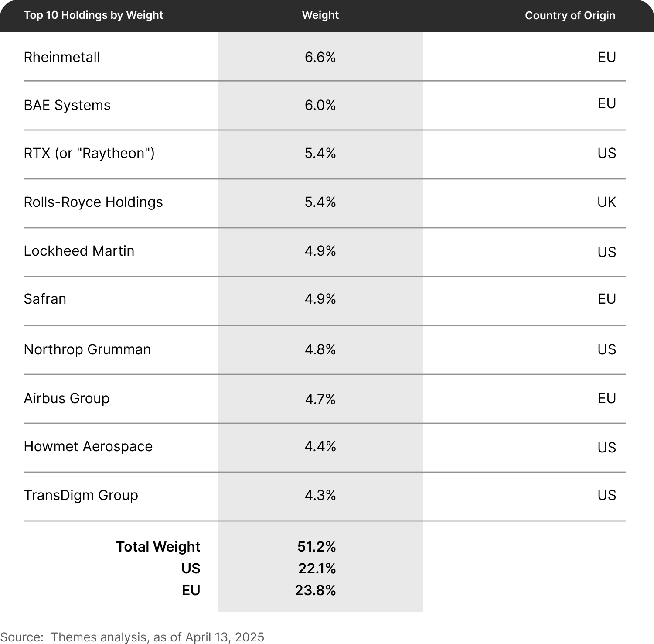The image size is (654, 644).
Task: Select Rolls-Royce Holdings company name
Action: click(x=93, y=202)
